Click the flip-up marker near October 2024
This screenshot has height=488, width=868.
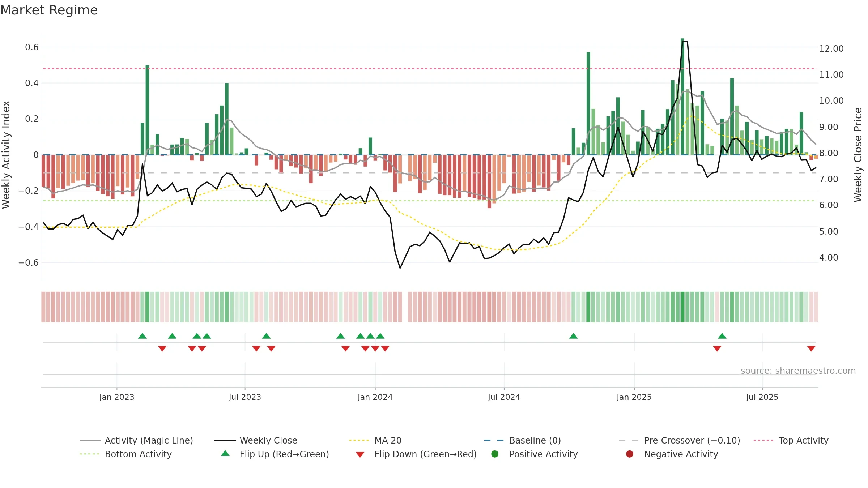coord(574,336)
